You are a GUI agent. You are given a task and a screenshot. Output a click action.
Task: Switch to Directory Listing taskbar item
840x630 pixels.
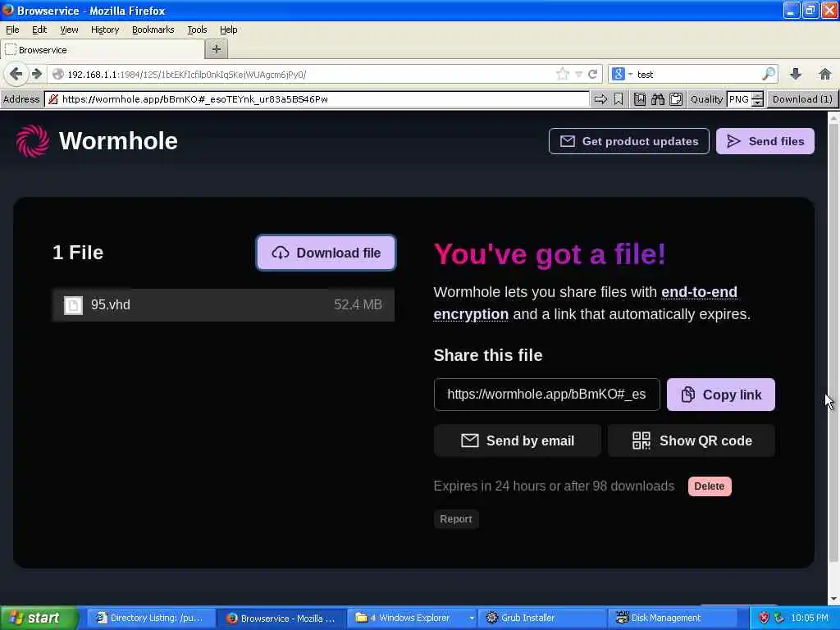click(x=151, y=618)
